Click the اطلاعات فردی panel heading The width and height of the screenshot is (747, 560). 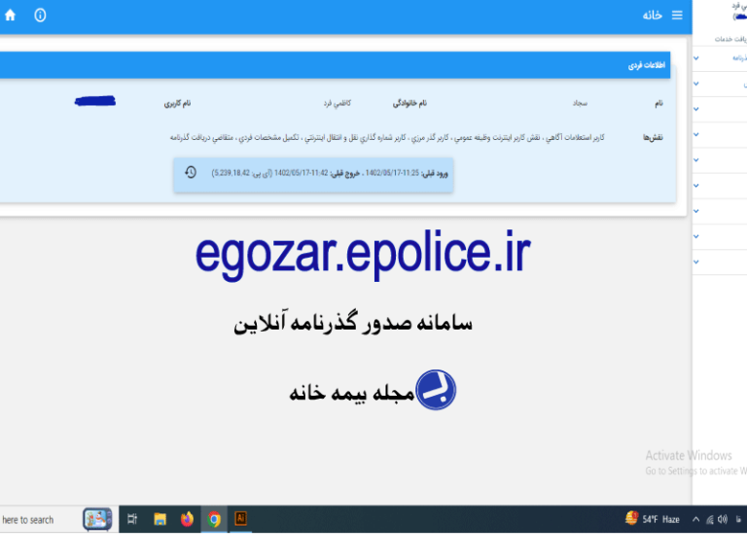646,65
